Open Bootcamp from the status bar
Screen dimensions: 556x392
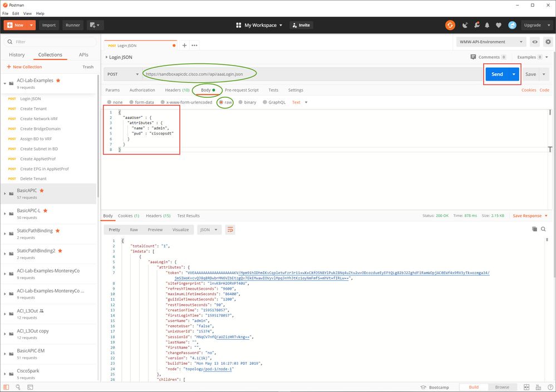click(x=434, y=388)
